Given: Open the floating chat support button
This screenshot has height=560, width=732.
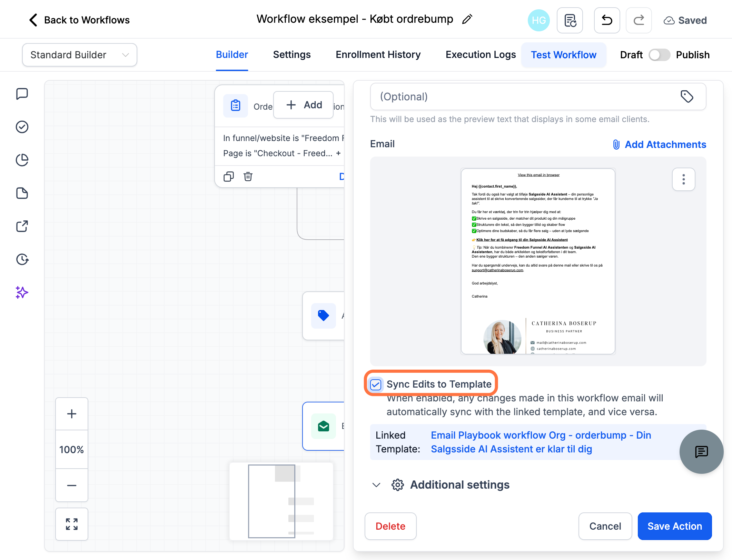Looking at the screenshot, I should pos(701,451).
